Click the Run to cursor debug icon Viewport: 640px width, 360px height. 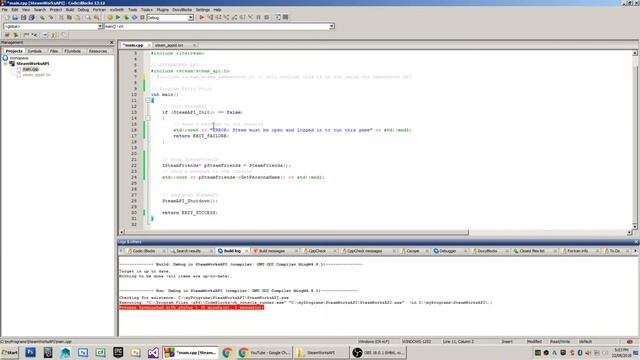tap(210, 18)
